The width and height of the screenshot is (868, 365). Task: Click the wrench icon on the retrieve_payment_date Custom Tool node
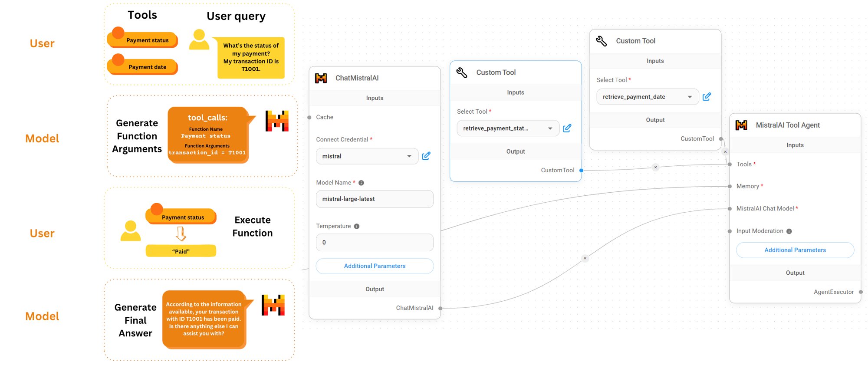602,41
